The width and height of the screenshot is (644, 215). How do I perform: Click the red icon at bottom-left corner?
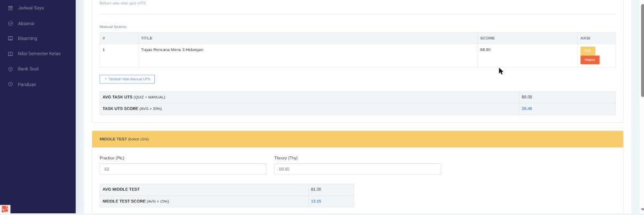(5, 210)
